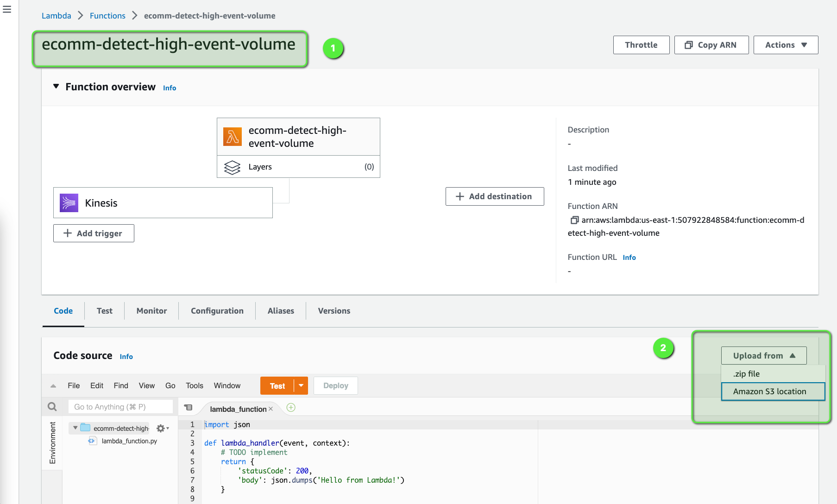Select the ecomm-detect-high folder in the tree
837x504 pixels.
121,428
